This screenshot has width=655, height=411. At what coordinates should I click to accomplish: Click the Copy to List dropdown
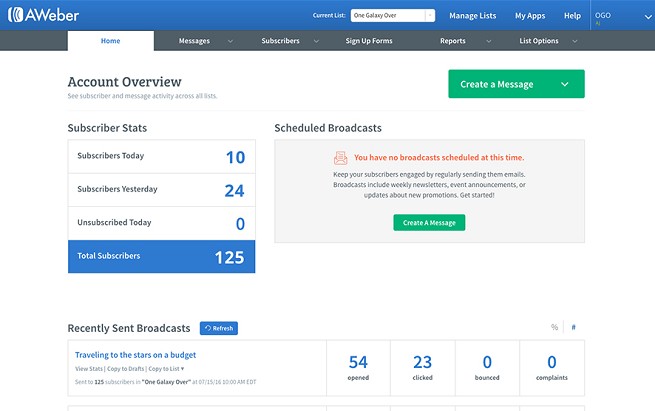point(166,369)
